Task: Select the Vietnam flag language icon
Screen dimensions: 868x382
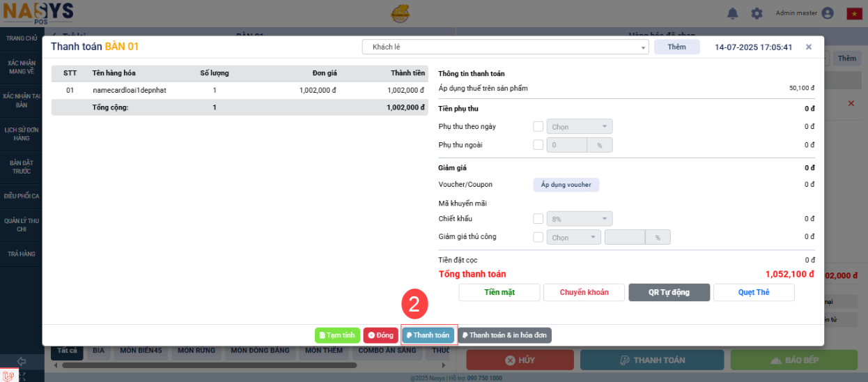Action: tap(854, 13)
